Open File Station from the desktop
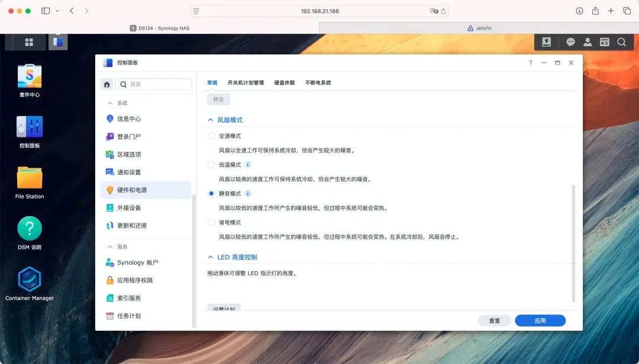 (x=30, y=178)
